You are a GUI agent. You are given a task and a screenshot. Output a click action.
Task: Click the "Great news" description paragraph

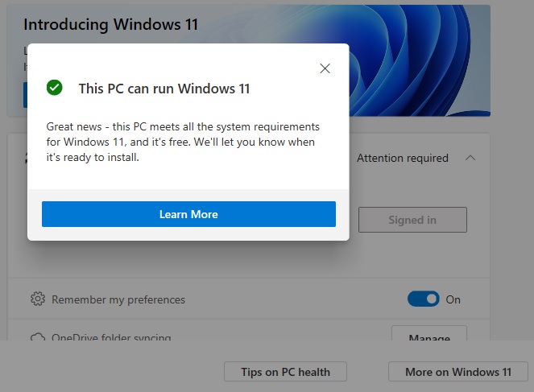click(183, 142)
